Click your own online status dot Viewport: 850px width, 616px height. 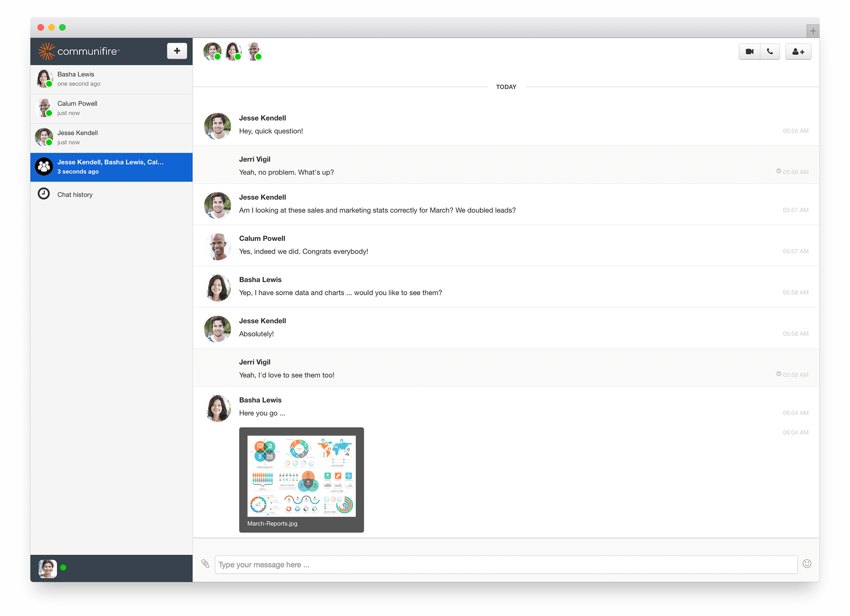(63, 567)
